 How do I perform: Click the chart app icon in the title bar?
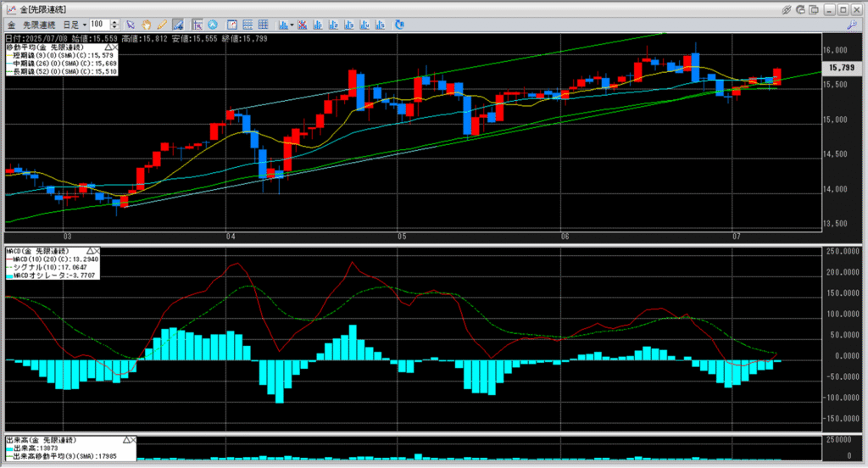(x=10, y=9)
